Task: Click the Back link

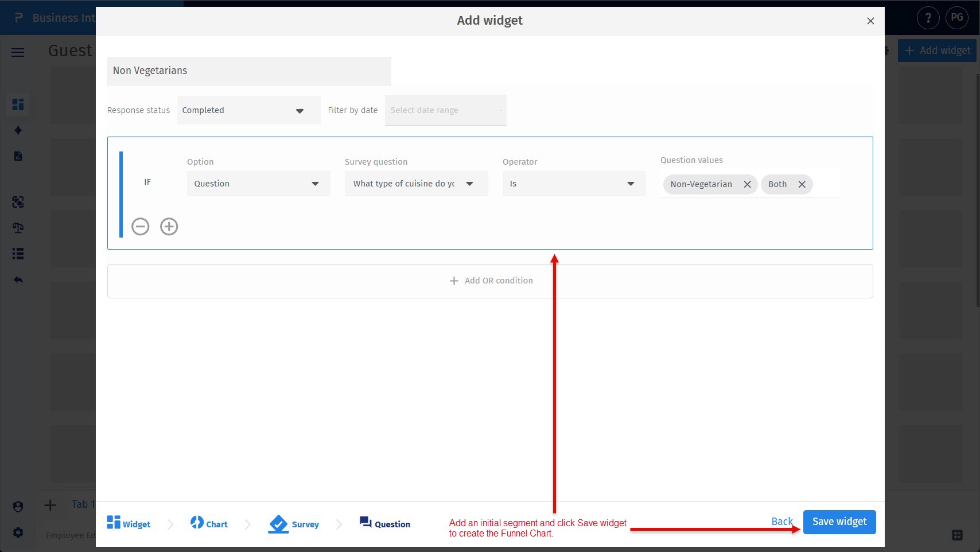Action: coord(781,521)
